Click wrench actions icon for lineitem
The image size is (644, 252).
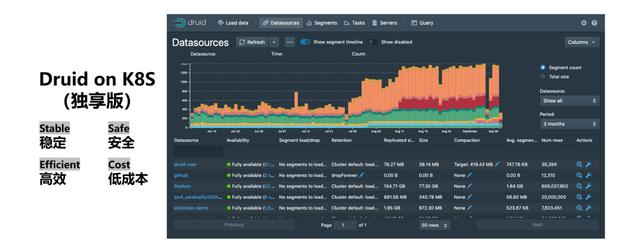588,186
